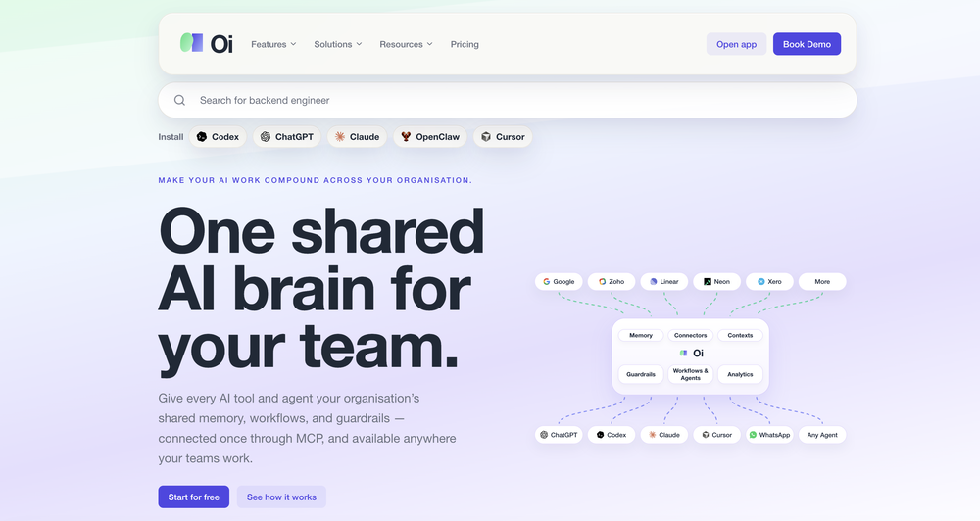
Task: Click the Guardrails tag in Oi card
Action: (641, 374)
